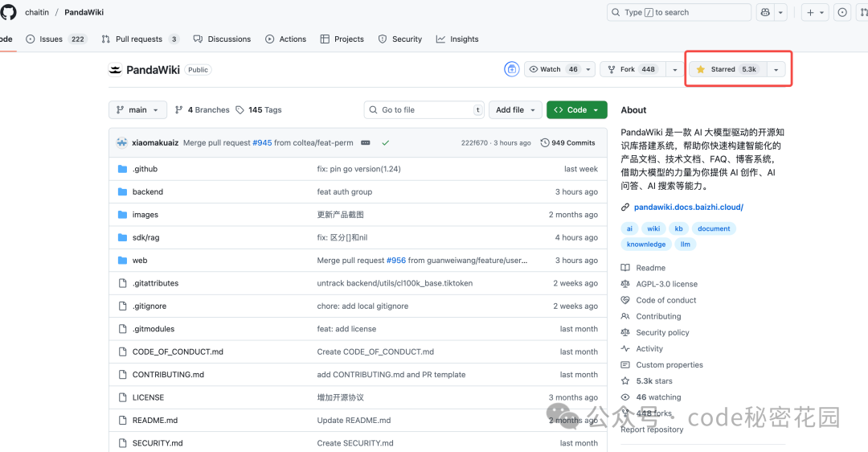Open the sdk/rag folder
868x452 pixels.
coord(145,237)
